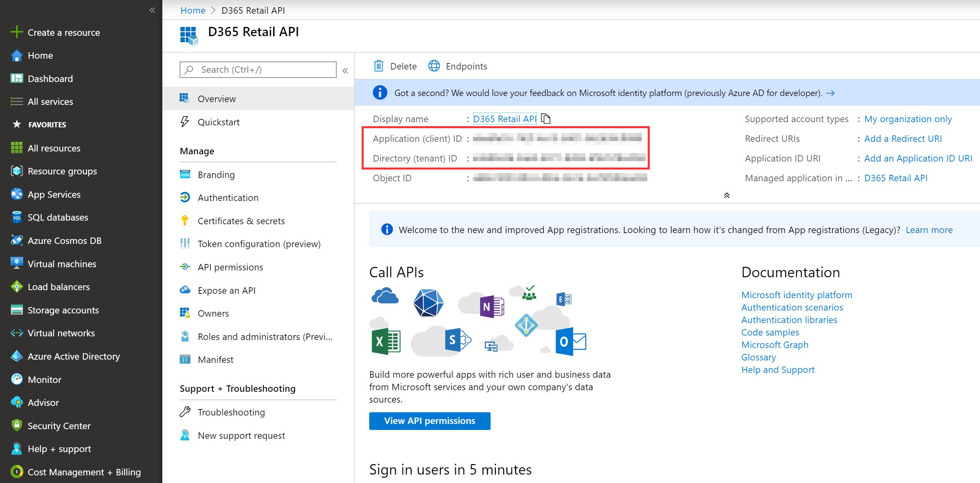This screenshot has height=483, width=980.
Task: Click the Certificates & secrets key icon
Action: click(185, 221)
